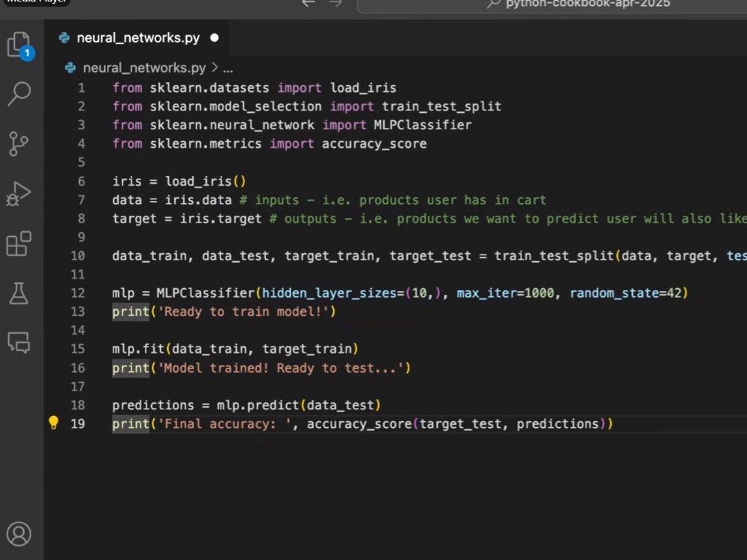Click line number 12 in the gutter
Image resolution: width=747 pixels, height=560 pixels.
point(78,293)
